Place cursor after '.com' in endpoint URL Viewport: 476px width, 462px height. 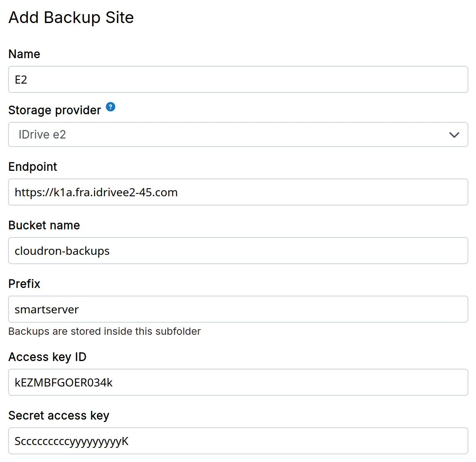[x=178, y=192]
